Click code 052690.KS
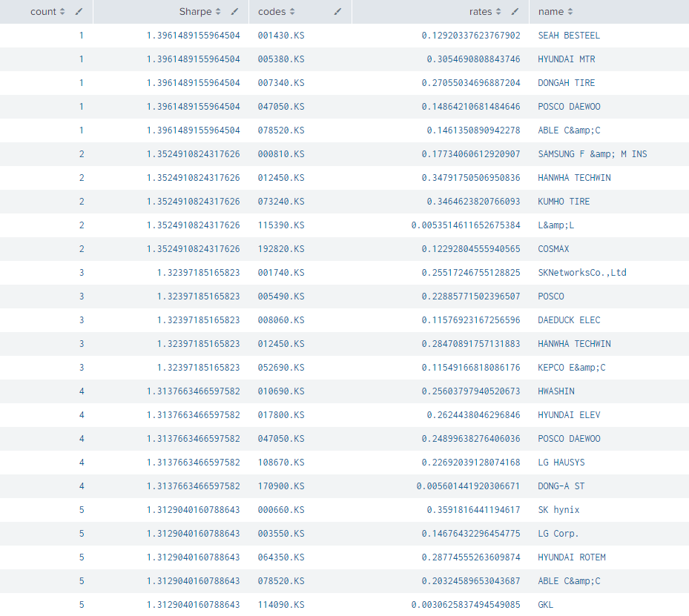Screen dimensions: 689x616 click(281, 368)
